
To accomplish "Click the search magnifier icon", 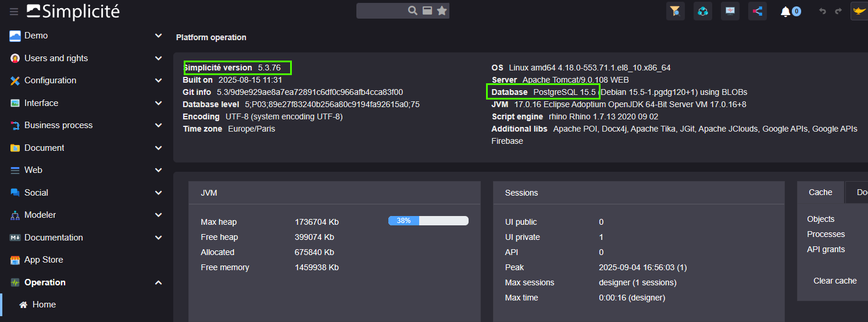I will pos(413,10).
